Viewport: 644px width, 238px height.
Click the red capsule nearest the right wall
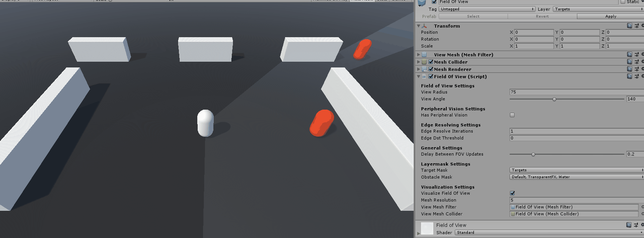coord(322,123)
